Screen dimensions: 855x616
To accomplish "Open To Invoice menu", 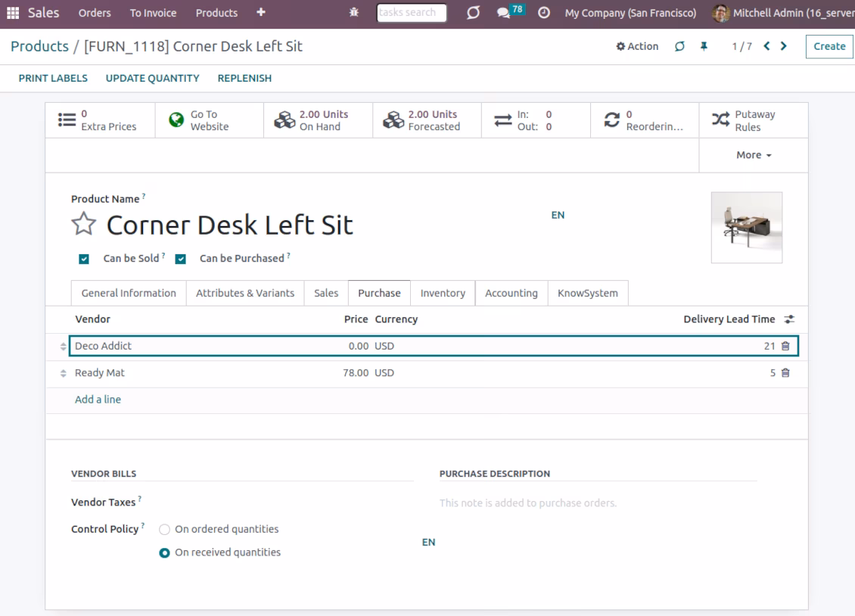I will [154, 13].
